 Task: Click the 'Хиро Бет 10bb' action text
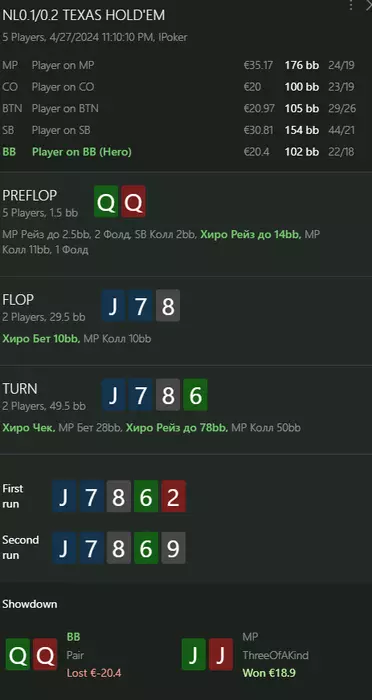[42, 339]
